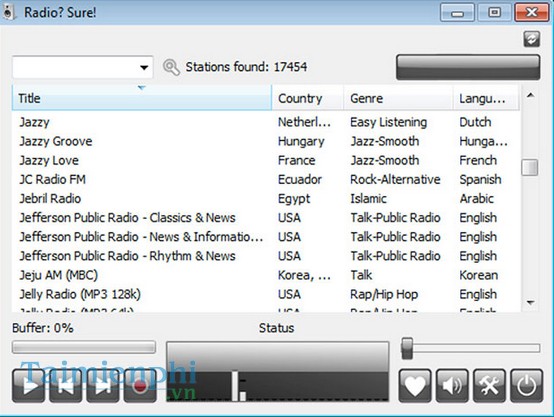
Task: Click the Ecuador country cell
Action: [x=300, y=180]
